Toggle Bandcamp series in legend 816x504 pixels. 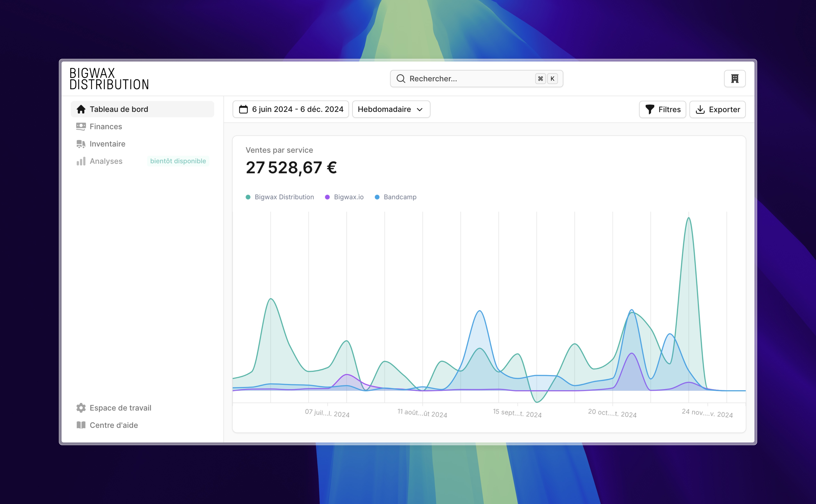(395, 197)
